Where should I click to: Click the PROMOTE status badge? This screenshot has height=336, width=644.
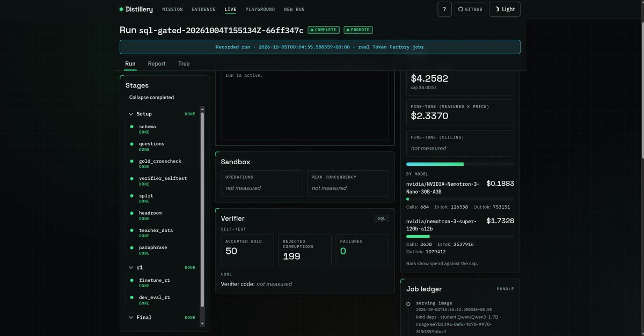tap(358, 30)
